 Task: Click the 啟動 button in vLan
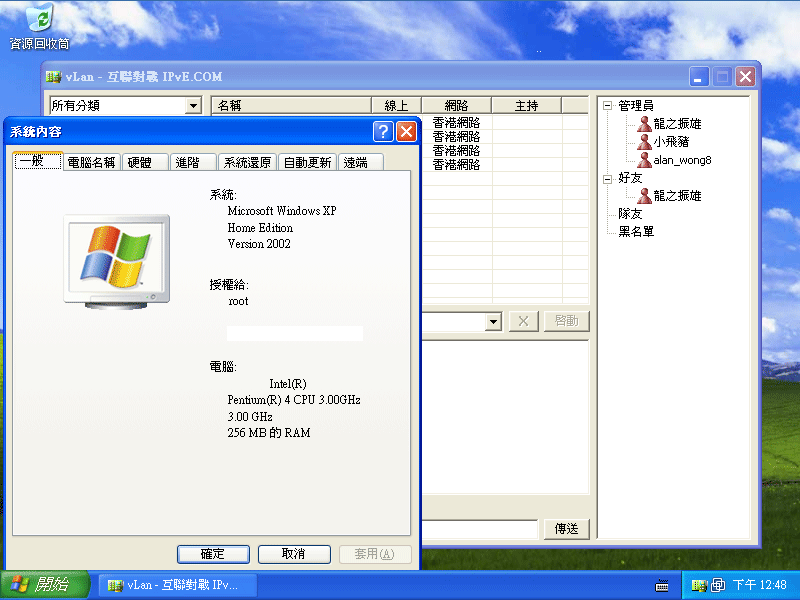[x=566, y=321]
